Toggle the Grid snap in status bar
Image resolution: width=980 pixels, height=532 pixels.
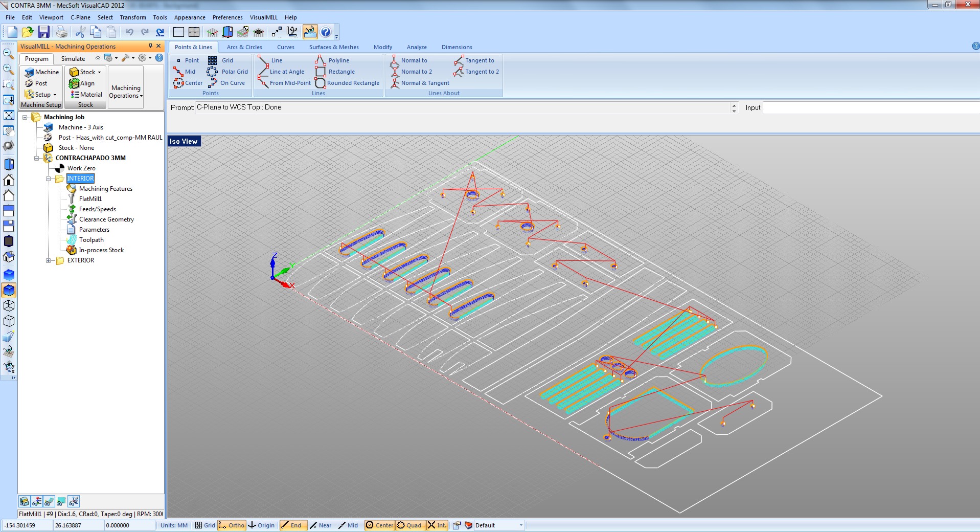(204, 525)
